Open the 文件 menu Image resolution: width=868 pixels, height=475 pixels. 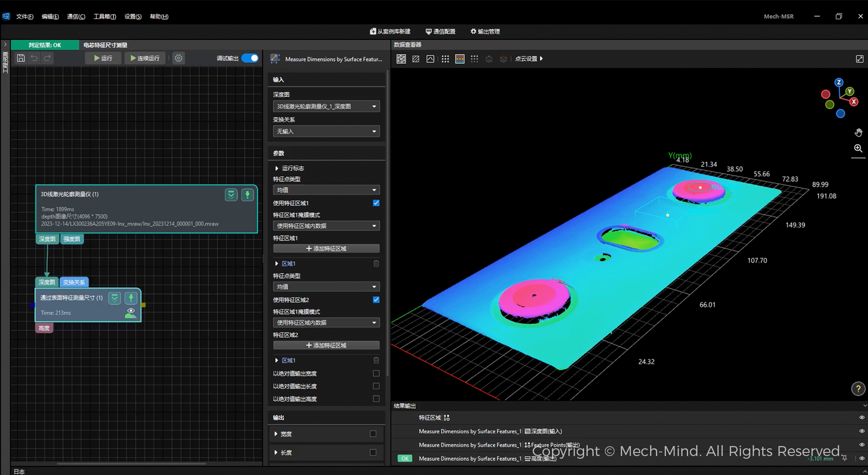[24, 17]
